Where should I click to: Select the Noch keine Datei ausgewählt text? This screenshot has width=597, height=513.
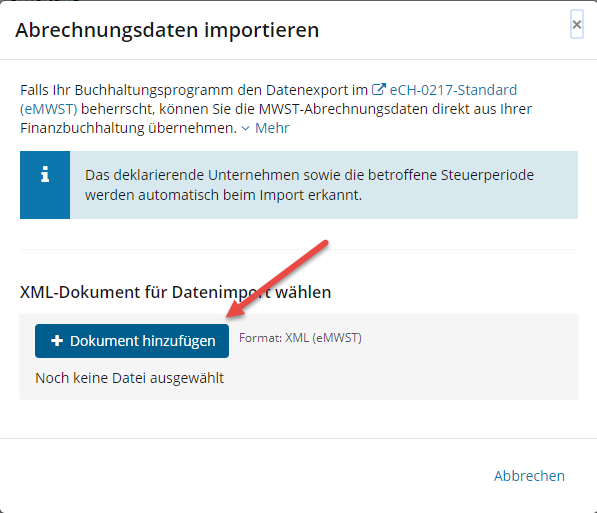tap(129, 378)
